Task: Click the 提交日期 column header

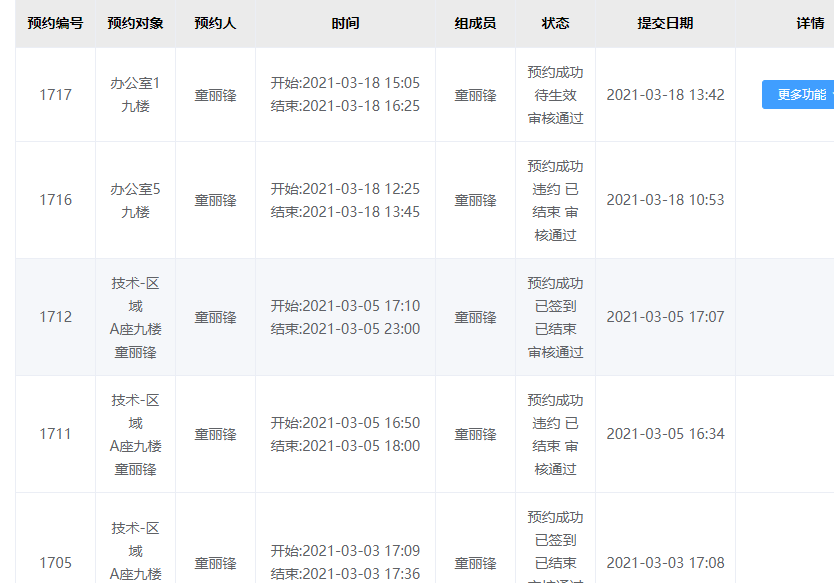Action: coord(665,23)
